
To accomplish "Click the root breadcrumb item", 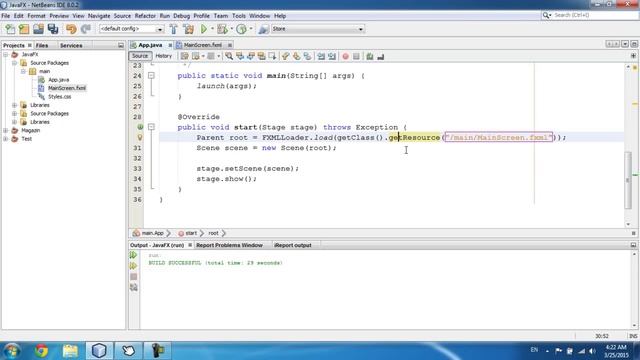I will (x=213, y=233).
